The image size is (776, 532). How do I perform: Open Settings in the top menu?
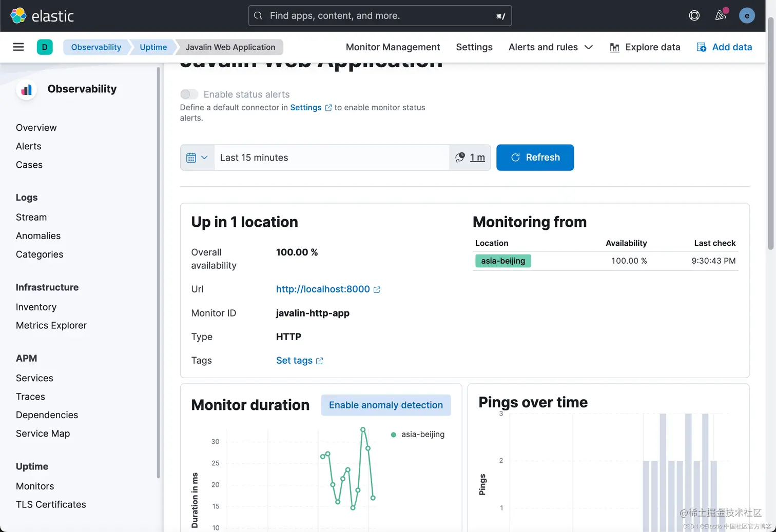click(474, 47)
